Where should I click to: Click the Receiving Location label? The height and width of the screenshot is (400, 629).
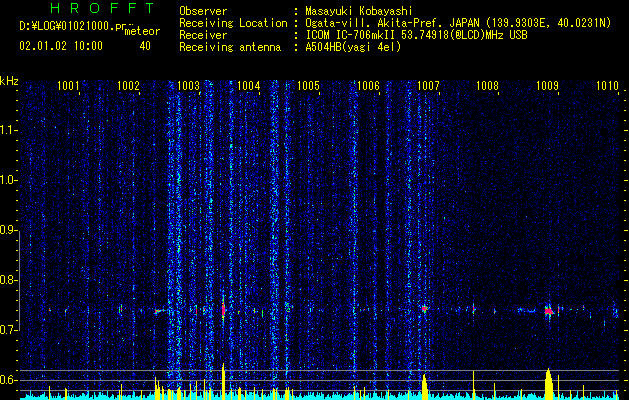[233, 23]
